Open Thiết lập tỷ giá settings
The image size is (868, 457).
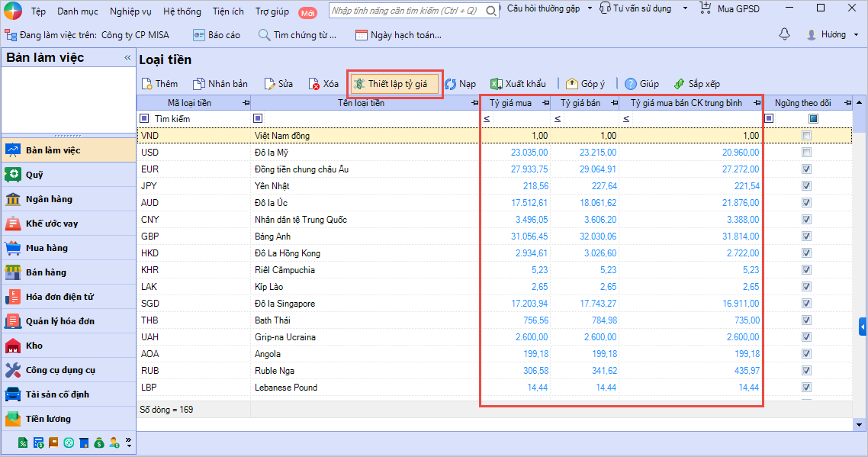[x=394, y=84]
